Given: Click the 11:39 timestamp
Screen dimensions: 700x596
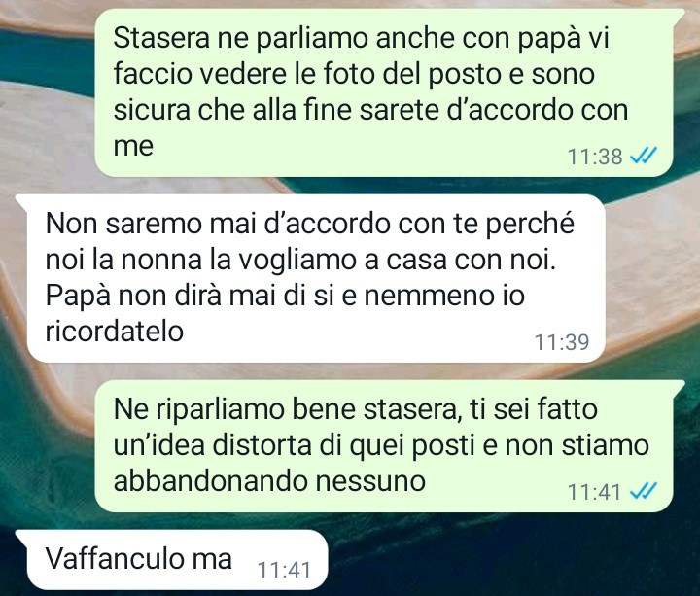Looking at the screenshot, I should 562,342.
